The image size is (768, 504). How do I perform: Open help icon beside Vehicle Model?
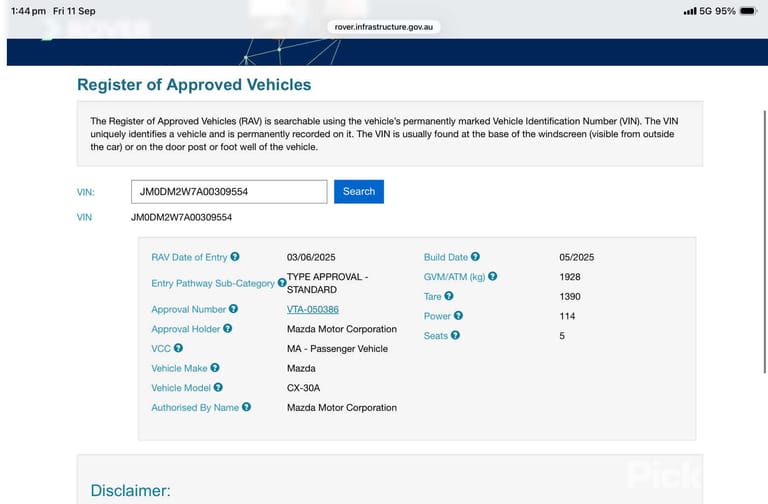tap(218, 387)
